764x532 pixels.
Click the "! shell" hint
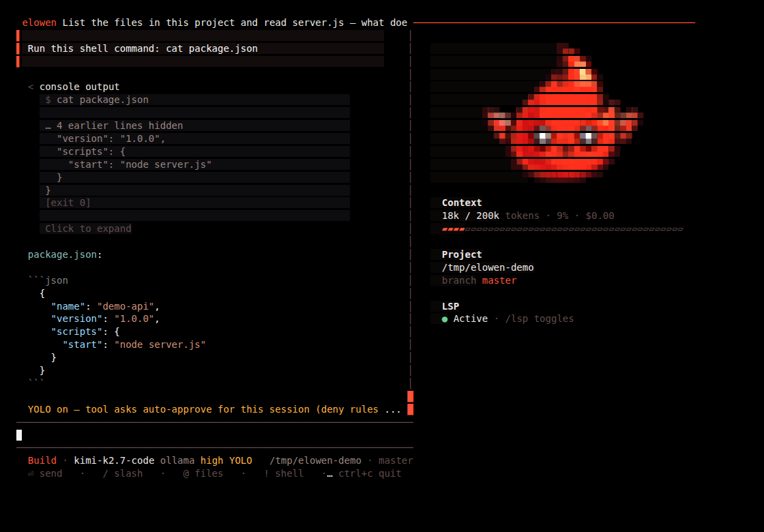284,473
